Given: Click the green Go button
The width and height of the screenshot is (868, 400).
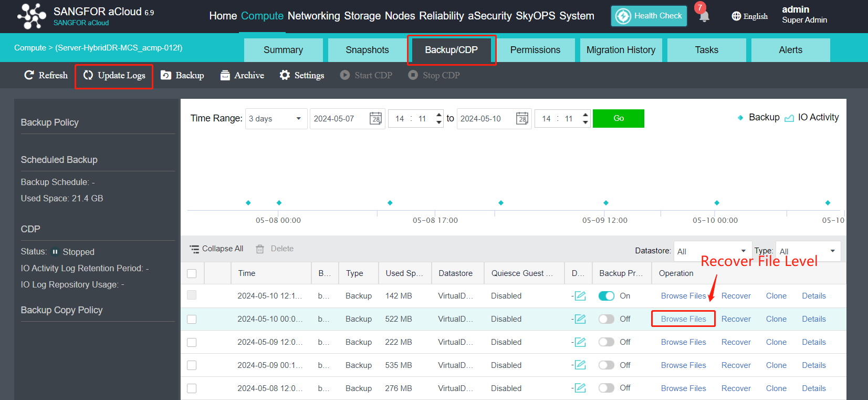Looking at the screenshot, I should click(619, 118).
